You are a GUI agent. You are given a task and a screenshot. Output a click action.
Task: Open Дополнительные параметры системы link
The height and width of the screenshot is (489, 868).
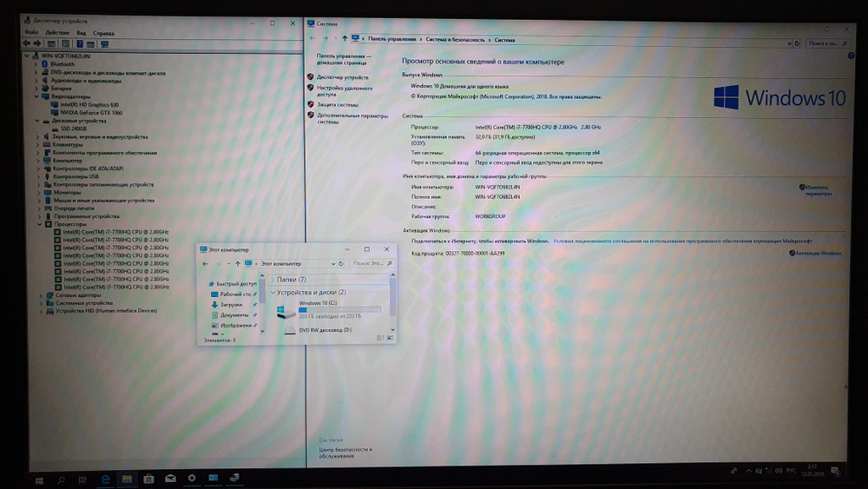click(x=352, y=118)
